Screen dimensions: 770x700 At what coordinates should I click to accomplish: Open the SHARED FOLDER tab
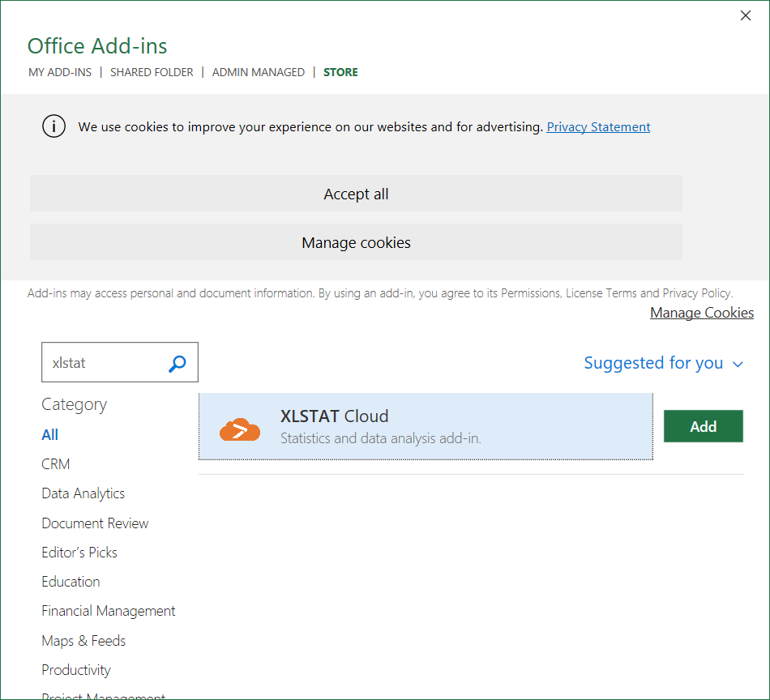(152, 72)
